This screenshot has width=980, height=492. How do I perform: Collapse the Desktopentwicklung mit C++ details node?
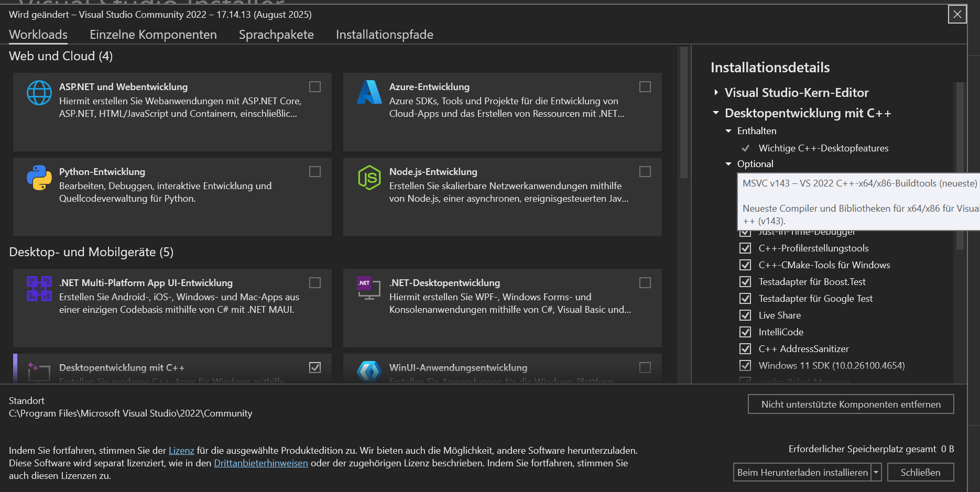tap(716, 113)
